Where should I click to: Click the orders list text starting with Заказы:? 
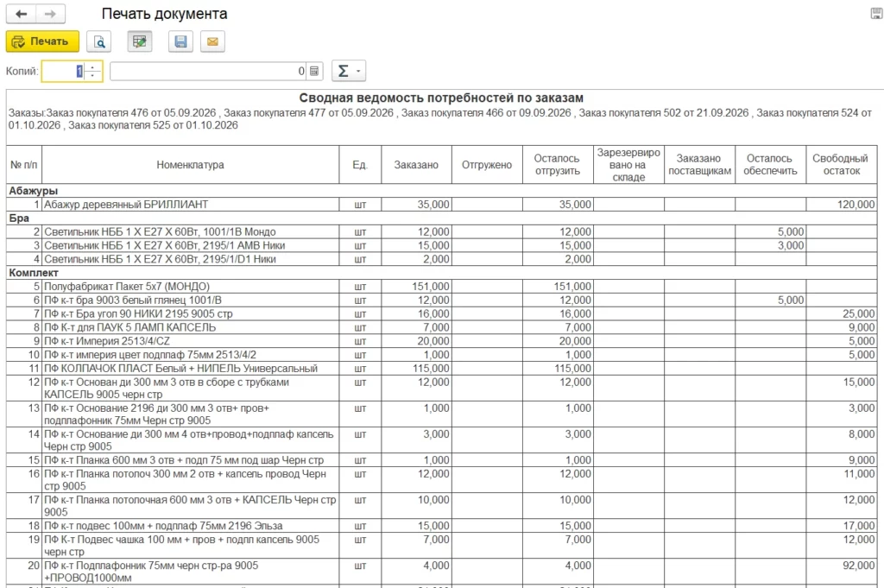point(439,119)
